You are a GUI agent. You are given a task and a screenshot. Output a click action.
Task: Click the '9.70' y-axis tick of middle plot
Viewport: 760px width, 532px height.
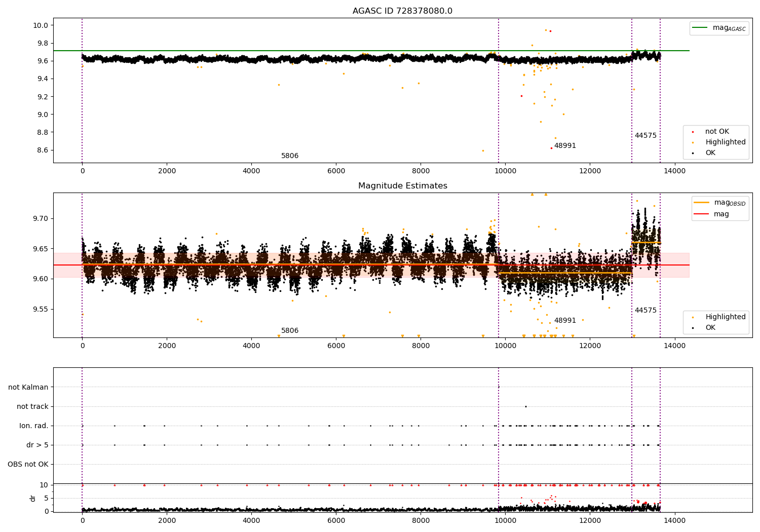coord(41,219)
